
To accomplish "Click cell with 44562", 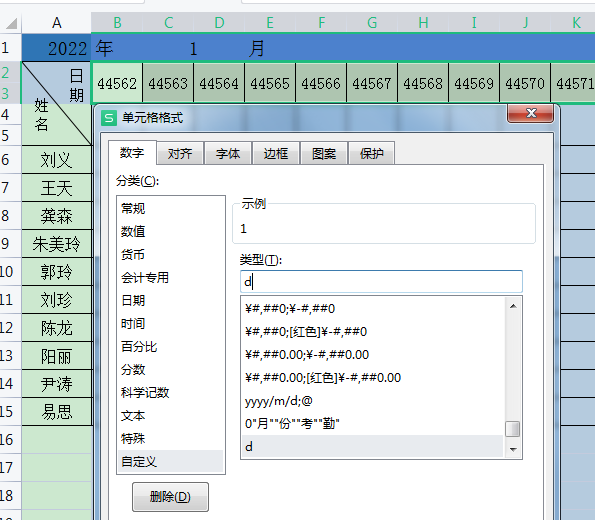I will pyautogui.click(x=117, y=83).
